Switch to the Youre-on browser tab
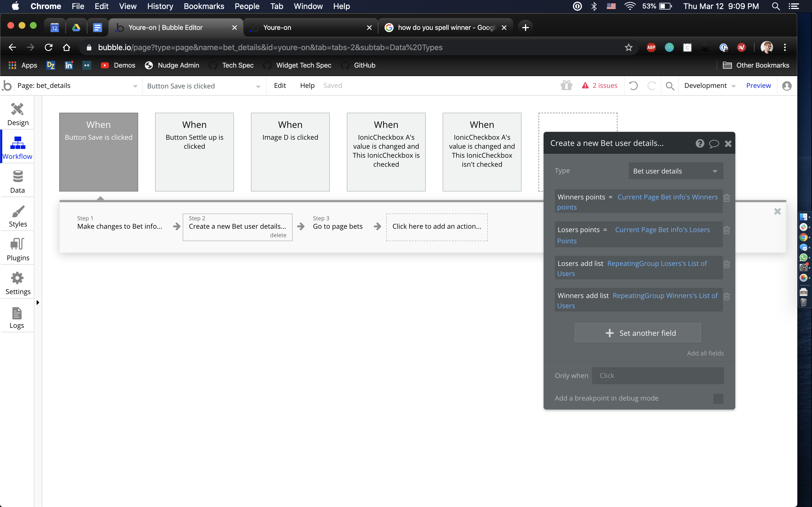 (x=310, y=28)
